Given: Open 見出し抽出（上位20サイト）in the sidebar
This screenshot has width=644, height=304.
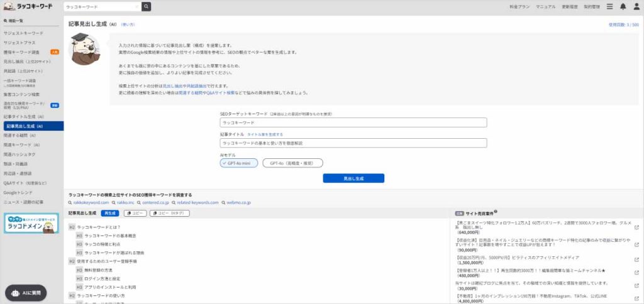Looking at the screenshot, I should coord(27,62).
